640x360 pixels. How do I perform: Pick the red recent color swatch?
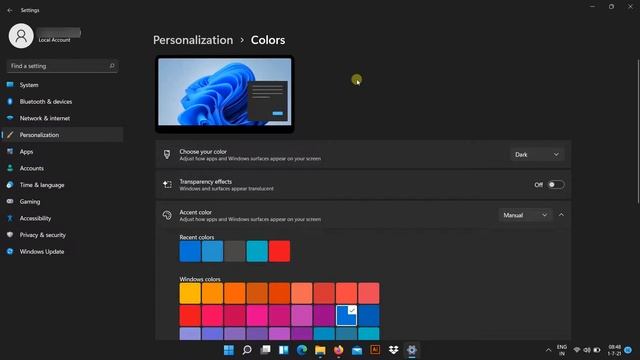point(280,251)
